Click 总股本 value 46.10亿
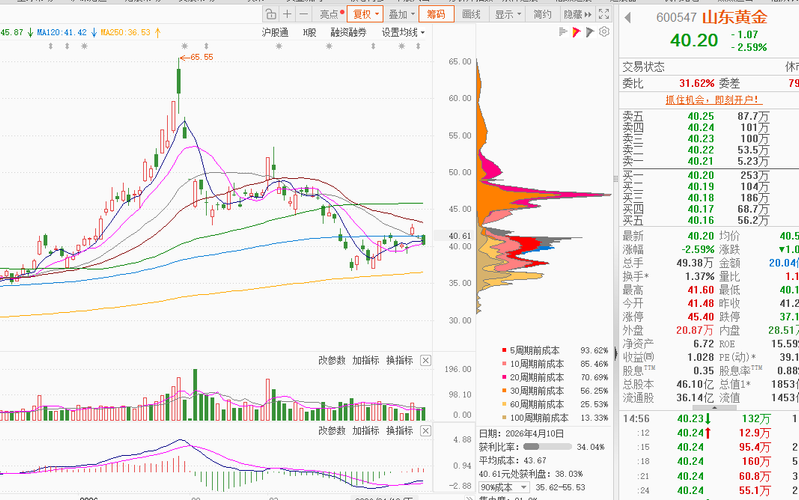The image size is (799, 500). 694,384
